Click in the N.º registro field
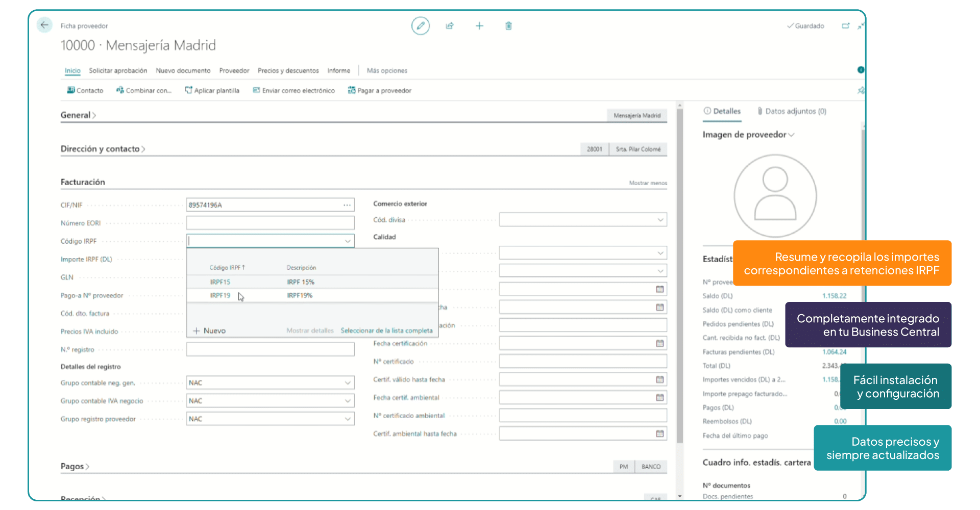 click(x=271, y=349)
